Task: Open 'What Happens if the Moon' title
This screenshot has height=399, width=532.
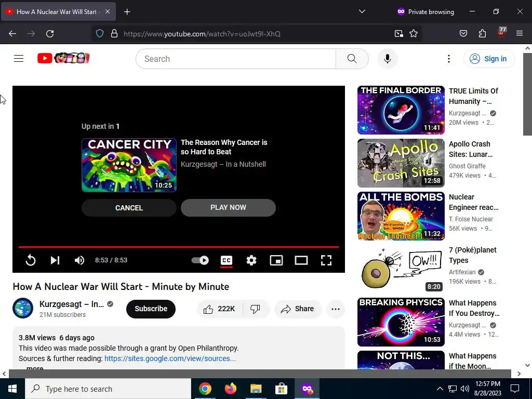Action: click(473, 361)
